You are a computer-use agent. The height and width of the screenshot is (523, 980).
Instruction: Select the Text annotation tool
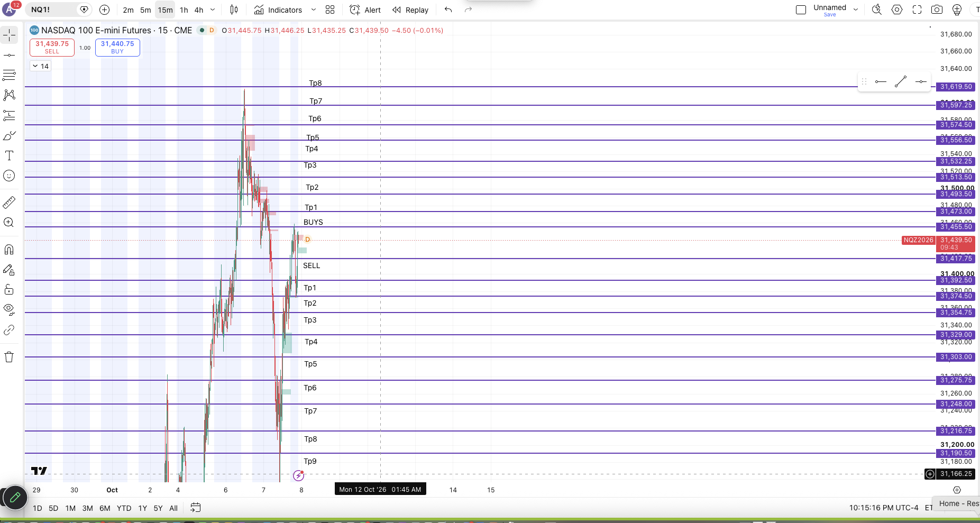(9, 155)
